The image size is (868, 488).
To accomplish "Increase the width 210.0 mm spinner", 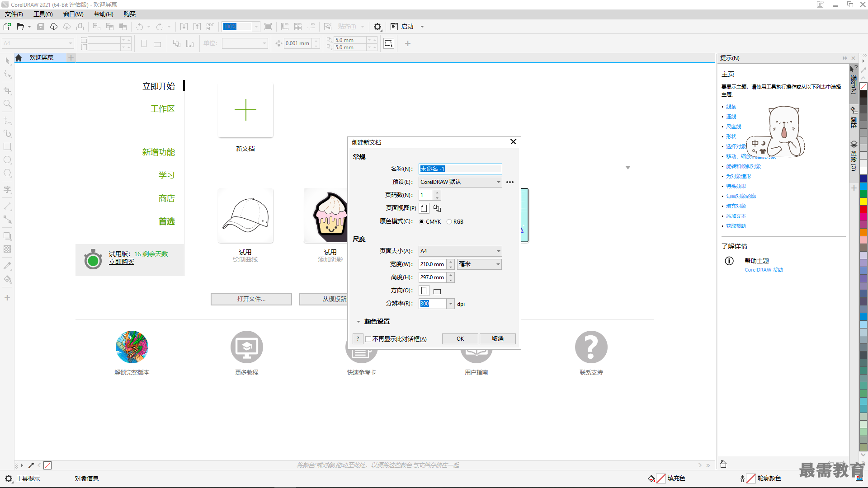I will click(x=451, y=262).
